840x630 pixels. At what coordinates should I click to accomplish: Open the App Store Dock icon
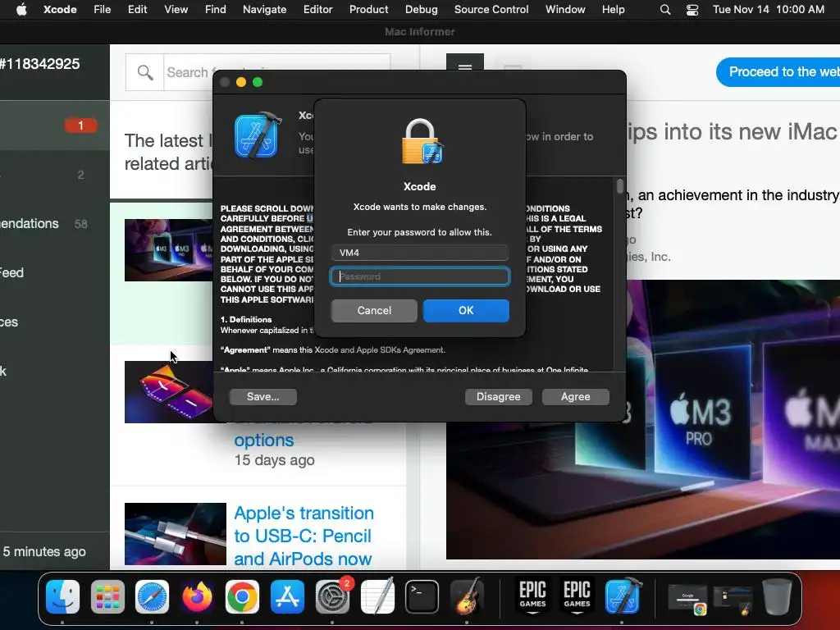[287, 596]
